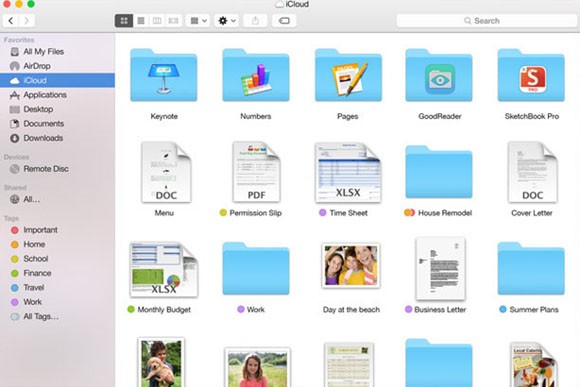Select the photo of girl in field
Image resolution: width=580 pixels, height=387 pixels.
(x=257, y=367)
